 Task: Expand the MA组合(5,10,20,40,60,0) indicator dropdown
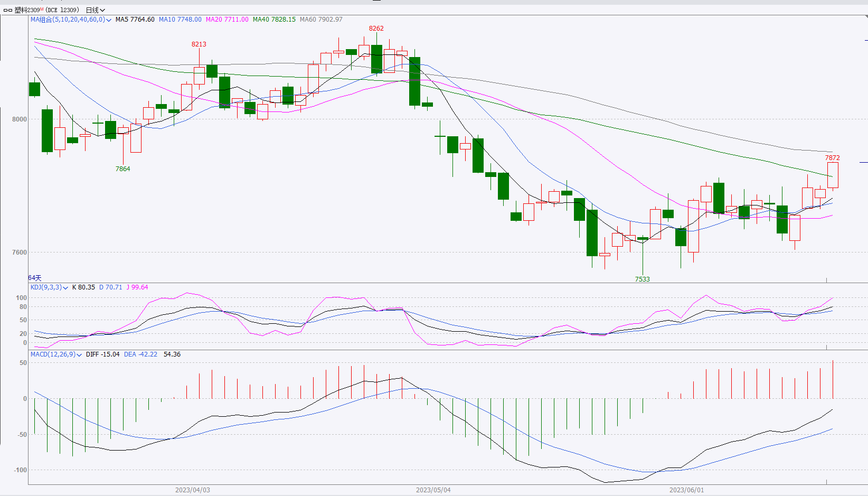point(109,20)
